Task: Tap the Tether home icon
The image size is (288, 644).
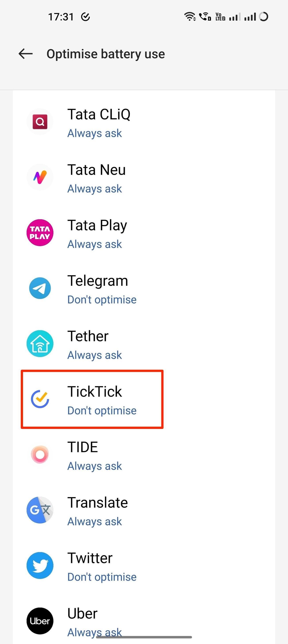Action: click(x=40, y=343)
